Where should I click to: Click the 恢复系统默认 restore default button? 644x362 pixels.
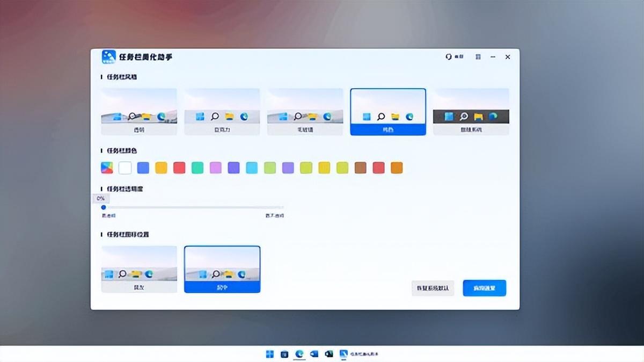point(433,288)
